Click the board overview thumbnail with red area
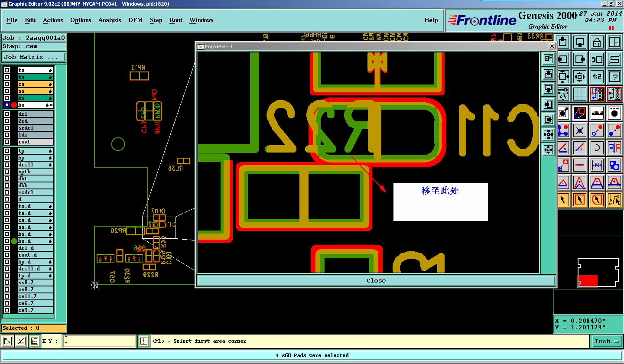 point(598,273)
